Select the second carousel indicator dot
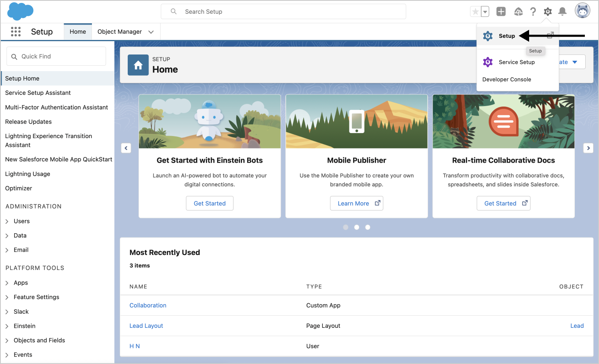The width and height of the screenshot is (599, 364). click(356, 227)
